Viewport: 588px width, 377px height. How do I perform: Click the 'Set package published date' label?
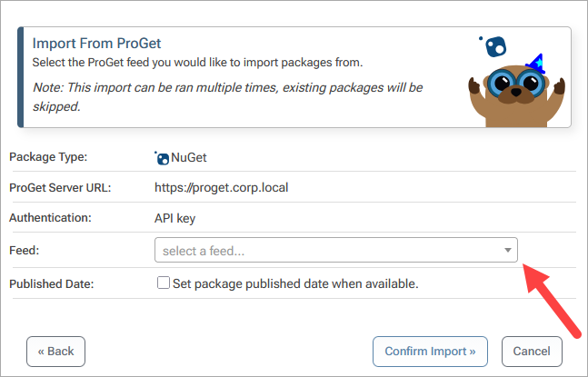[294, 283]
